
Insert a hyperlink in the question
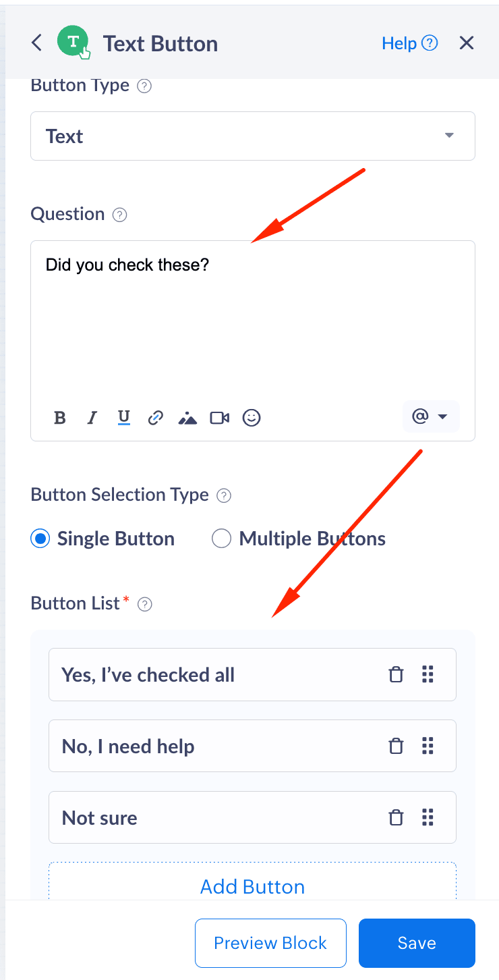156,418
